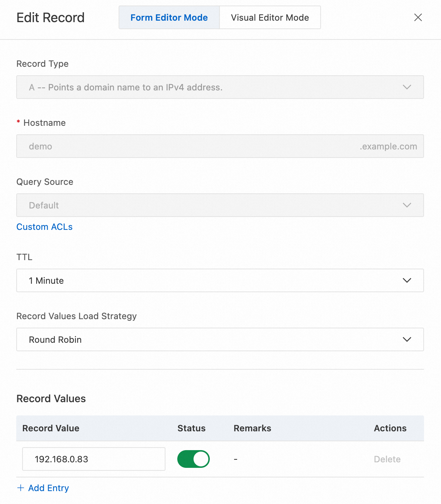The image size is (441, 504).
Task: Click the Record Type chevron icon
Action: tap(407, 87)
